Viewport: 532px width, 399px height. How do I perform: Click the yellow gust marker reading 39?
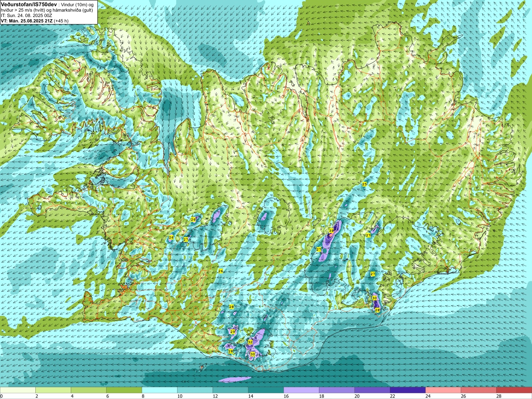click(x=331, y=230)
